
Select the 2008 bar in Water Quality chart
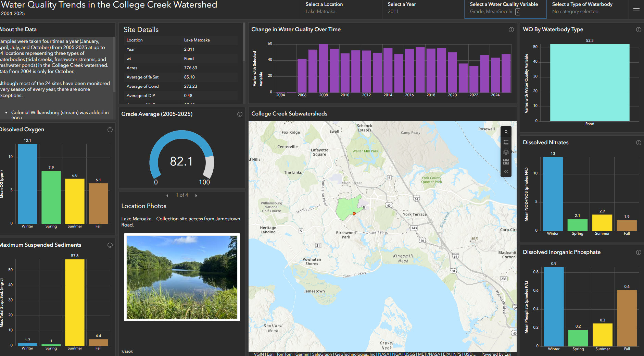point(324,69)
